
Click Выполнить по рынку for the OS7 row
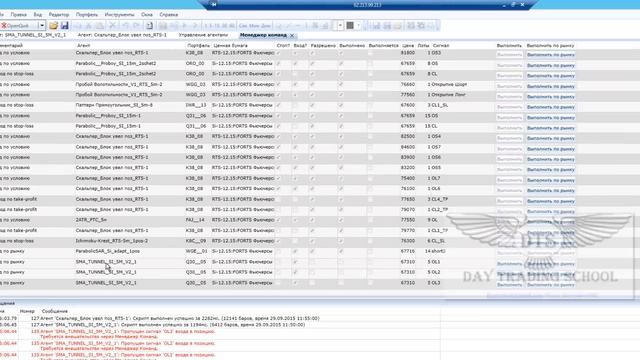(551, 149)
